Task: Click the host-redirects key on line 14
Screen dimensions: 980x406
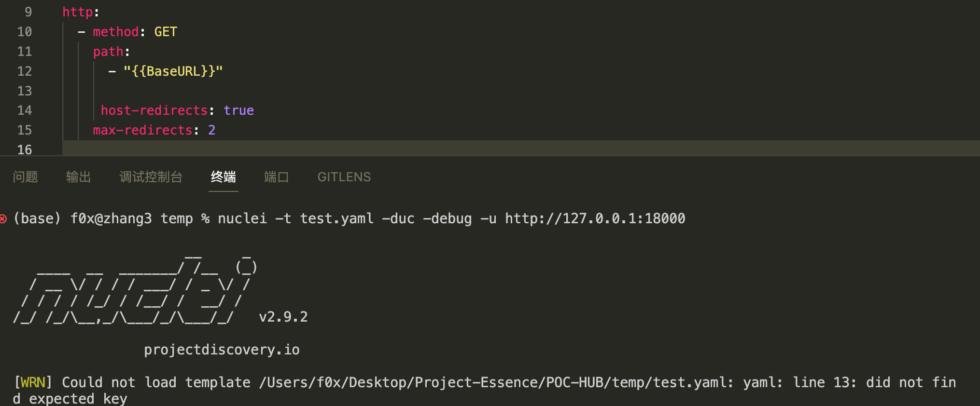Action: (x=154, y=110)
